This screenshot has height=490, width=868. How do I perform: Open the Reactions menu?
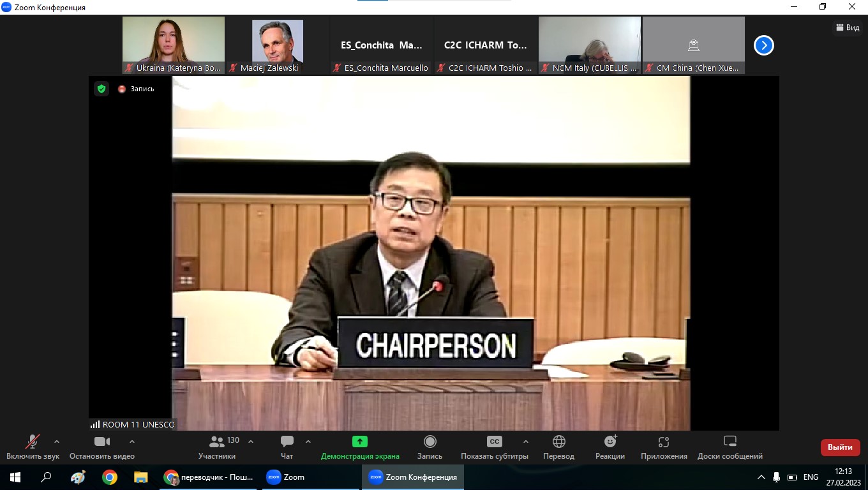(x=610, y=442)
